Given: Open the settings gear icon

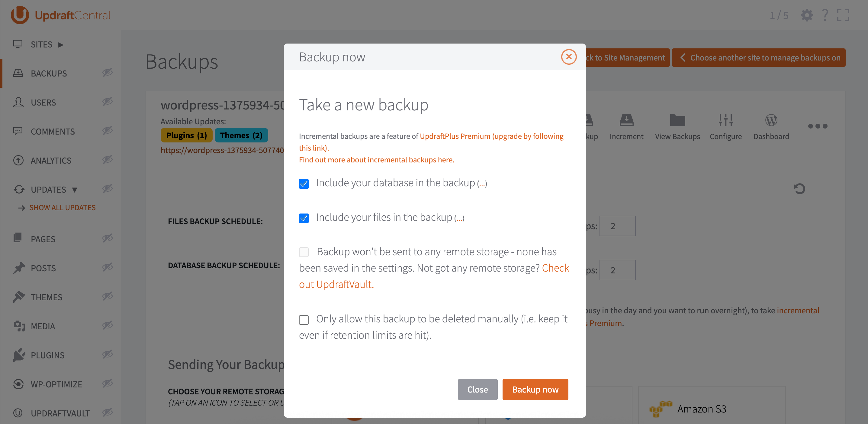Looking at the screenshot, I should tap(806, 15).
